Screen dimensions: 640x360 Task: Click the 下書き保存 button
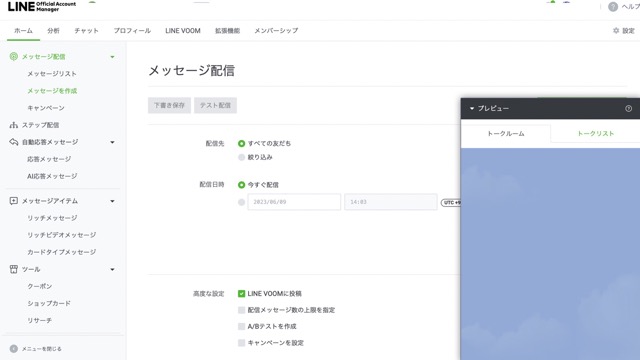tap(169, 105)
